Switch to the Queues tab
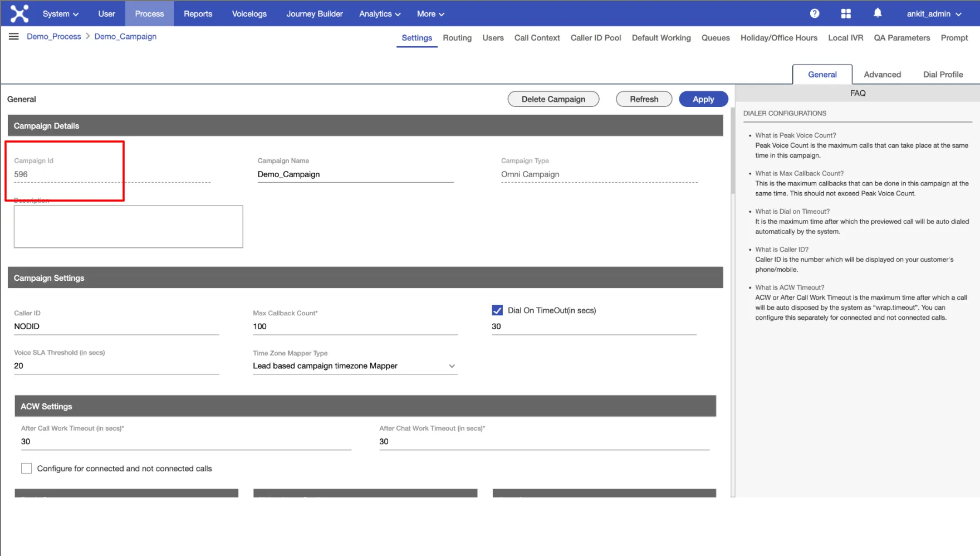This screenshot has width=980, height=556. (716, 38)
